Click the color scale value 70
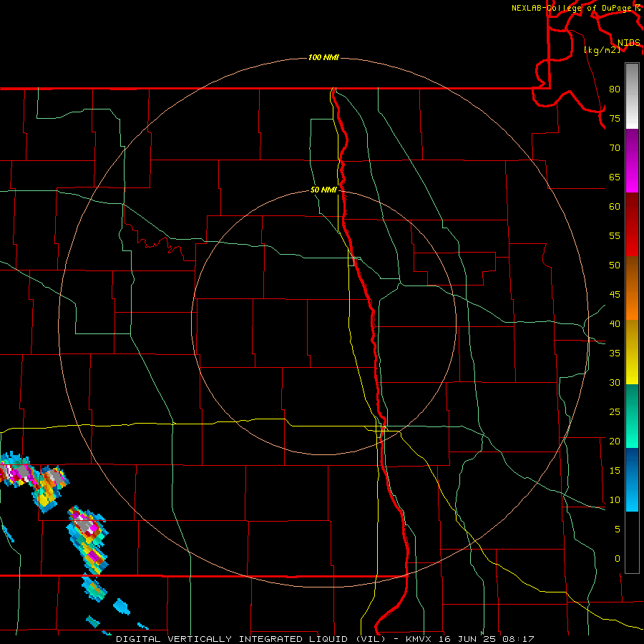 (615, 148)
